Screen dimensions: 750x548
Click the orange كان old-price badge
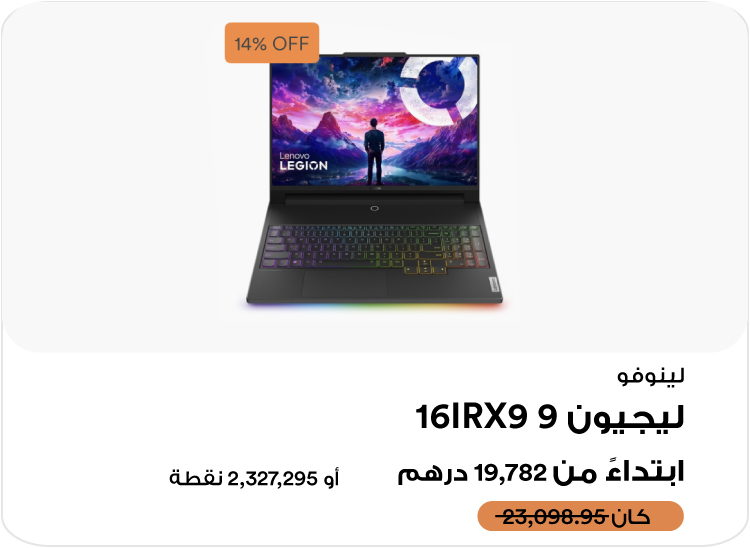coord(581,516)
